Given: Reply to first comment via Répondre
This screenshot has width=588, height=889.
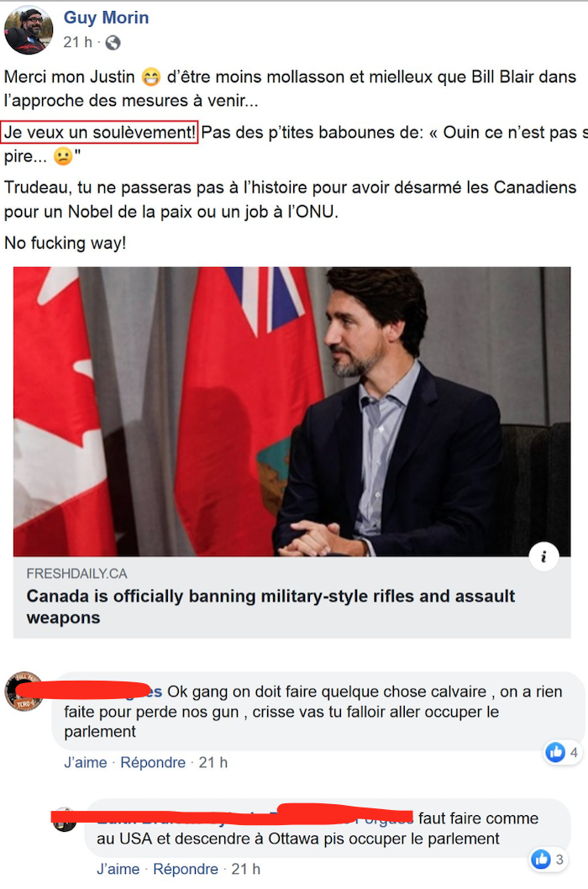Looking at the screenshot, I should coord(153,763).
